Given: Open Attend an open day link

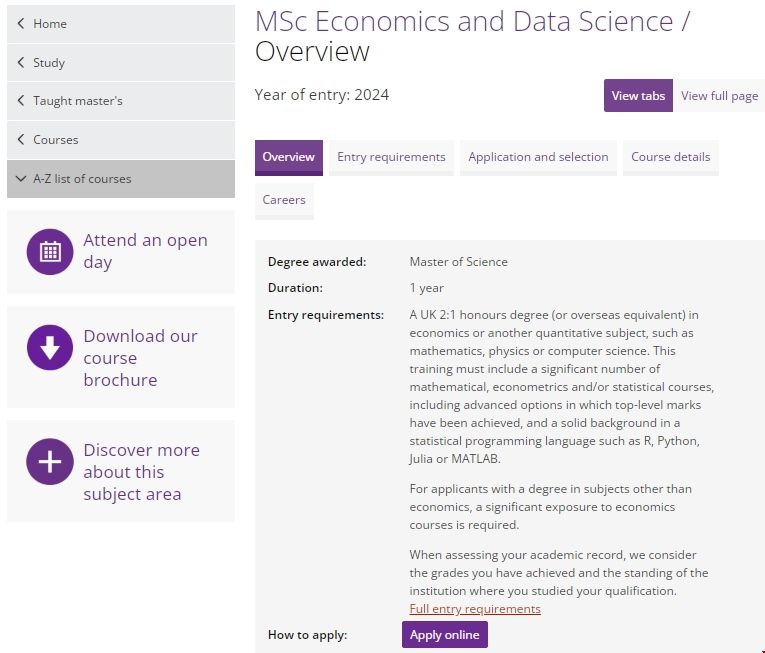Looking at the screenshot, I should click(145, 251).
